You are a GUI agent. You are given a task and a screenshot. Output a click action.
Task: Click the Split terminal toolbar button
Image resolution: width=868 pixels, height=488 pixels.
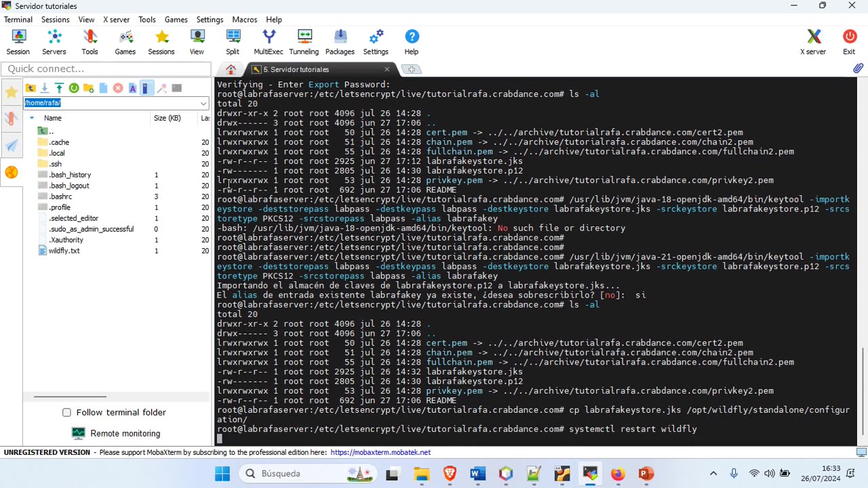pyautogui.click(x=233, y=42)
